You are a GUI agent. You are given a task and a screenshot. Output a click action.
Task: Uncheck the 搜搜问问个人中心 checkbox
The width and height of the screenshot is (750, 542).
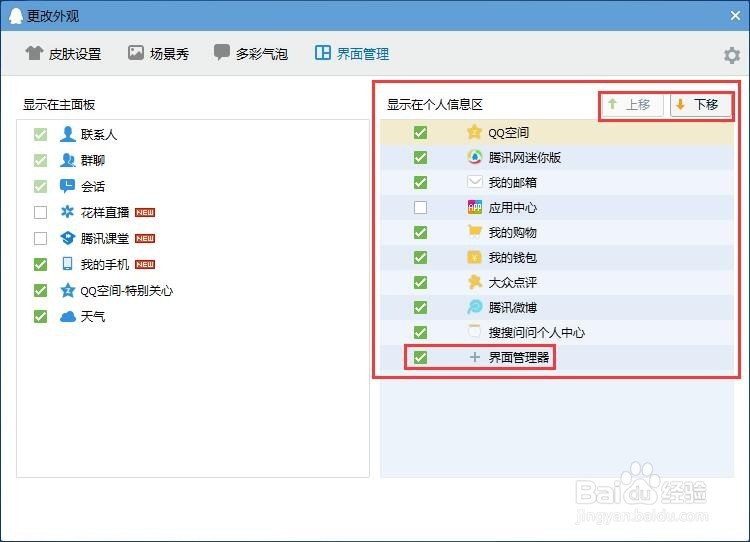[420, 332]
